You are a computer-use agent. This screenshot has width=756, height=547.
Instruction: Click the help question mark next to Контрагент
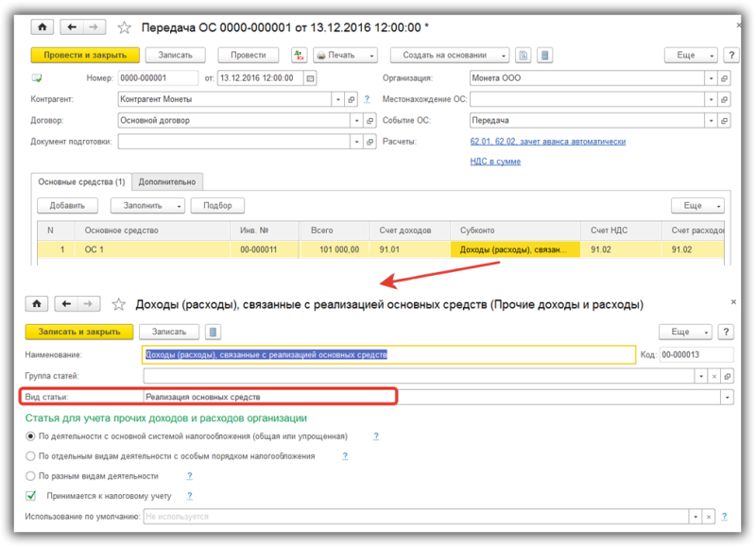tap(367, 99)
